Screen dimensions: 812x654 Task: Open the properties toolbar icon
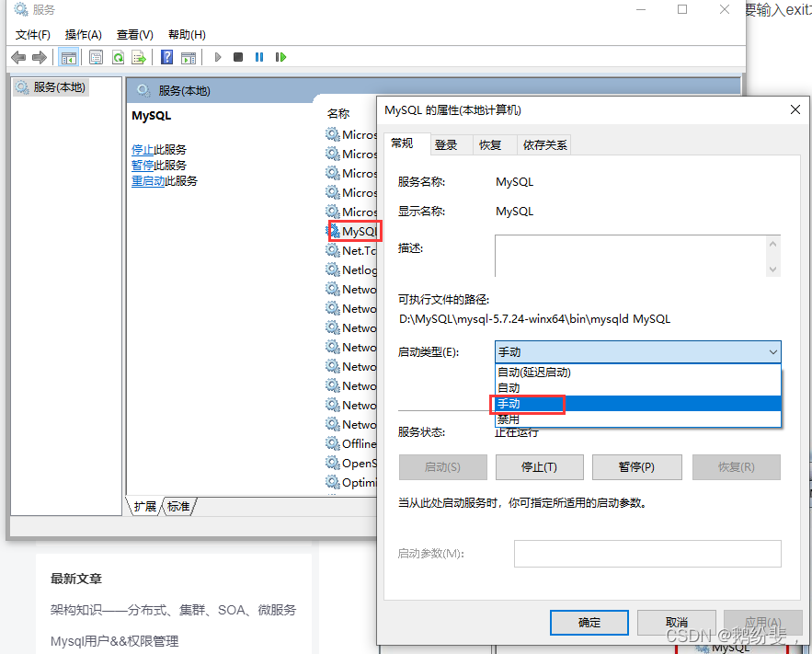tap(96, 57)
